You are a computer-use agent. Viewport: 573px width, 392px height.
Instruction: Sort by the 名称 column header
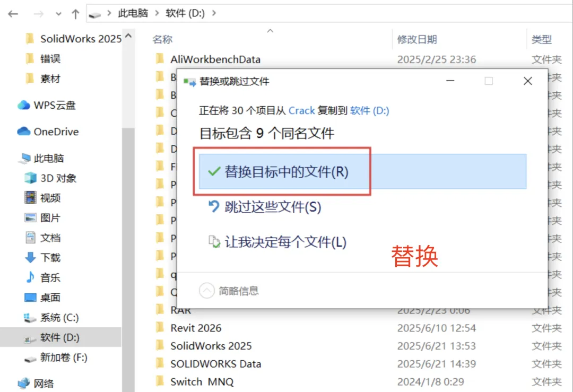coord(162,39)
